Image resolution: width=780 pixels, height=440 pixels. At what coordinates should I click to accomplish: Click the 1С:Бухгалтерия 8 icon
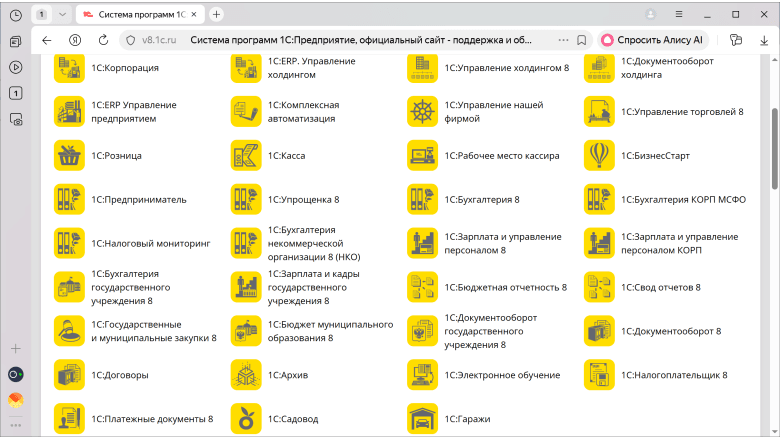tap(422, 199)
